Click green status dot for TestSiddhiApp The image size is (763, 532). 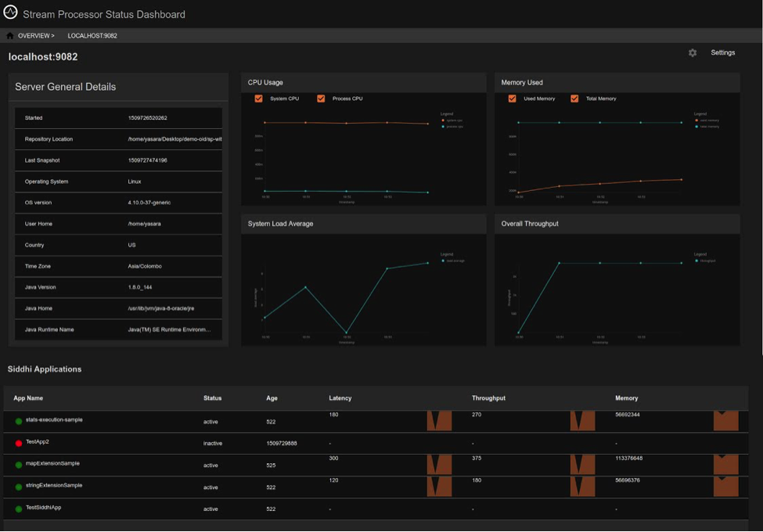tap(19, 509)
